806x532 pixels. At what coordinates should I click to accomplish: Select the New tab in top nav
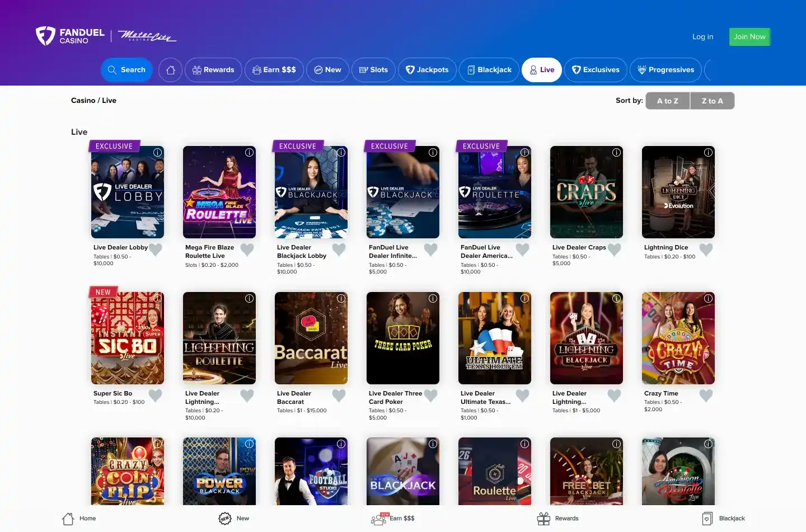[x=327, y=70]
